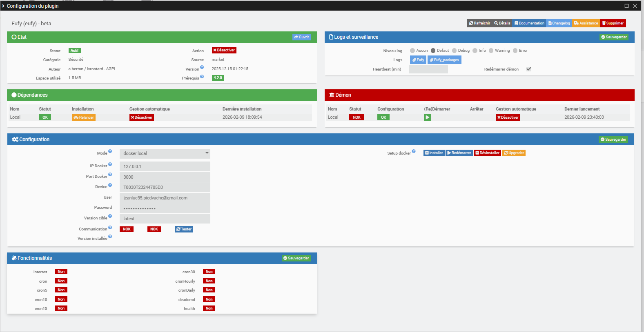Click Ouvrir in the Etat panel

click(302, 37)
